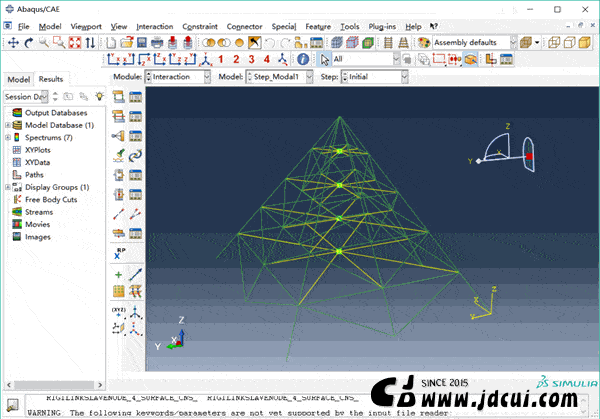
Task: Click the Print icon
Action: [157, 42]
